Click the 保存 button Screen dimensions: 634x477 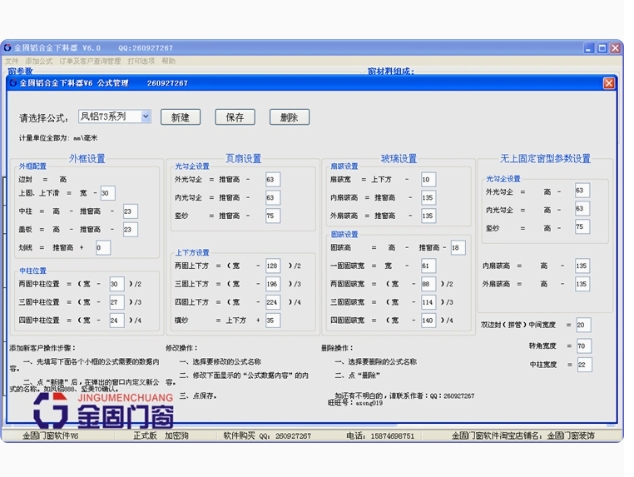coord(235,117)
